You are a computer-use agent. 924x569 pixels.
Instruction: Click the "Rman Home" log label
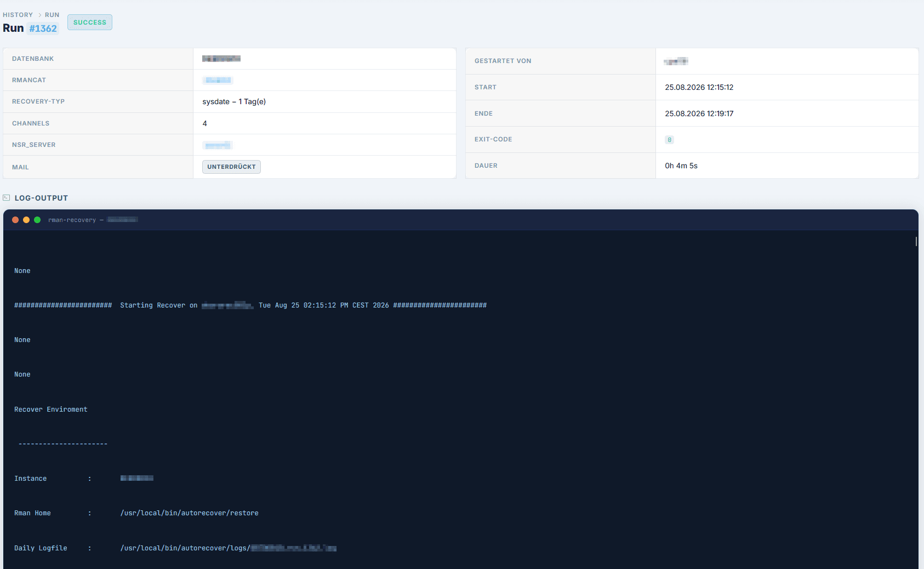(32, 513)
